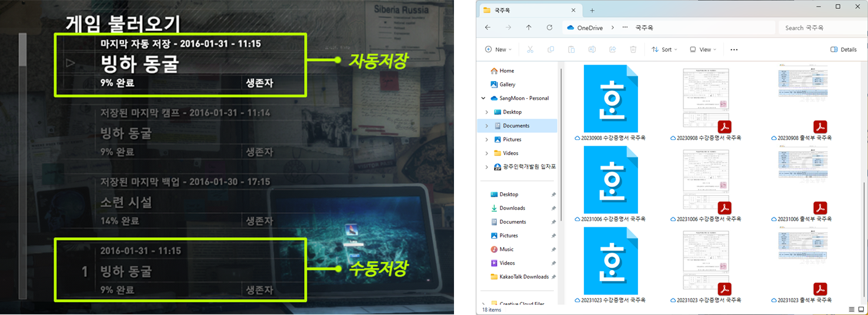Click the Rename icon in toolbar

[592, 49]
